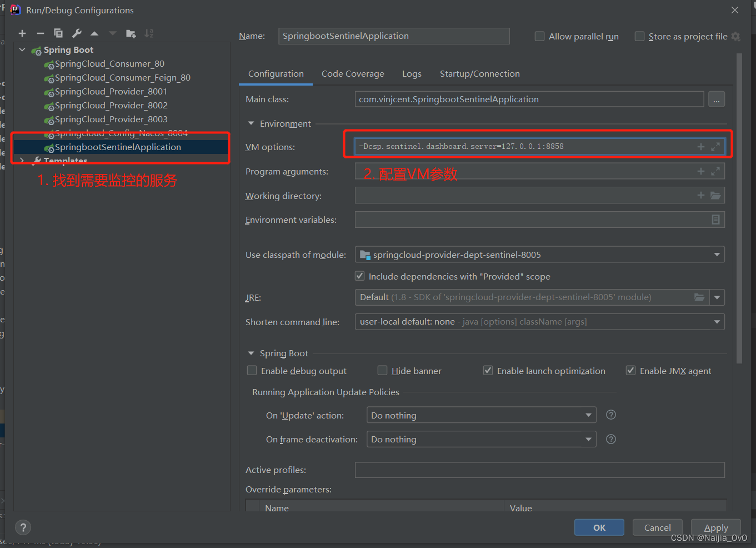756x548 pixels.
Task: Click the configuration panel vertical scrollbar
Action: [739, 208]
